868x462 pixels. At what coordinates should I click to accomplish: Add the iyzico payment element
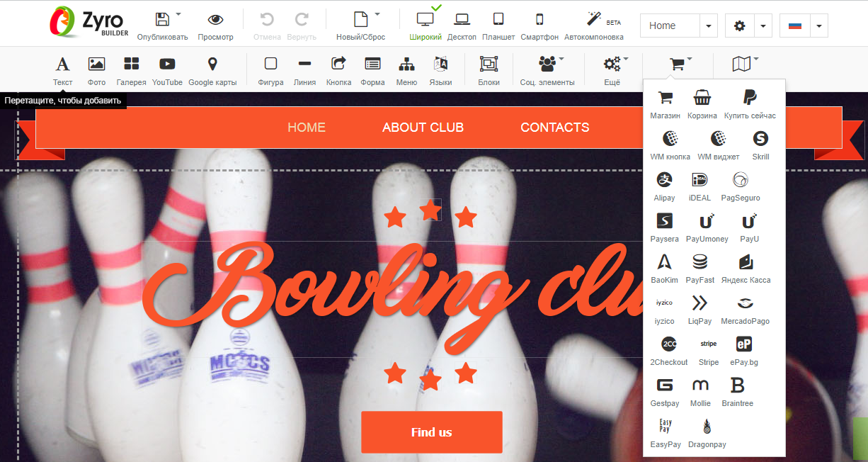tap(664, 310)
